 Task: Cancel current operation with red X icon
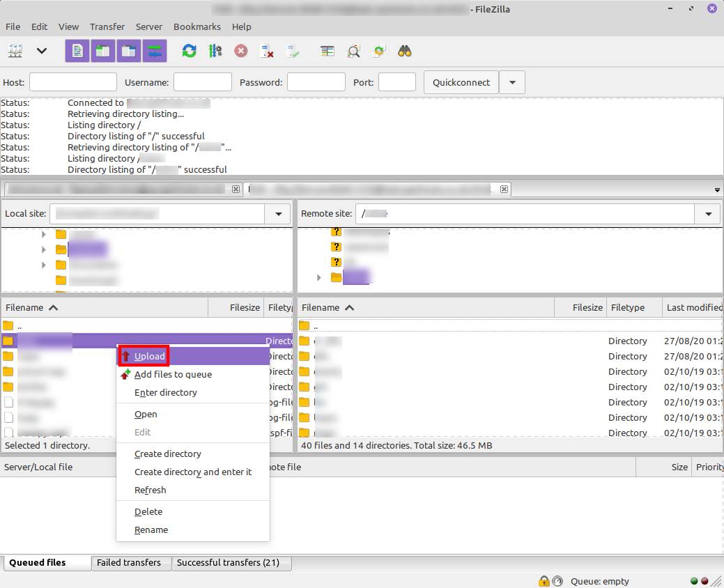click(x=240, y=51)
